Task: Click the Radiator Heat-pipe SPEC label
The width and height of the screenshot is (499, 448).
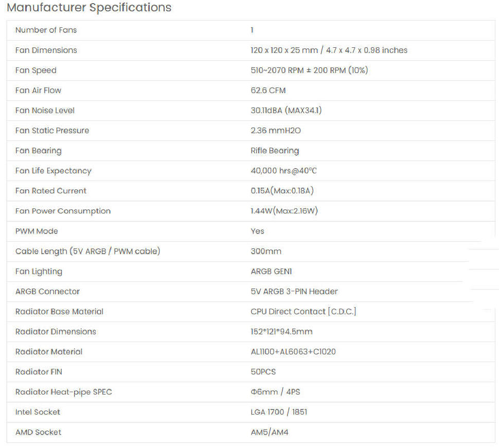Action: point(63,392)
